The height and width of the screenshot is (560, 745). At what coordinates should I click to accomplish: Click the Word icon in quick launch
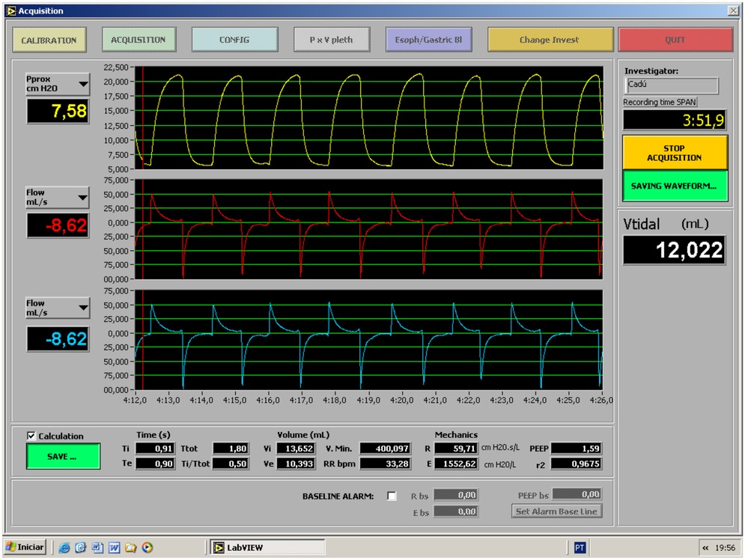click(x=114, y=547)
